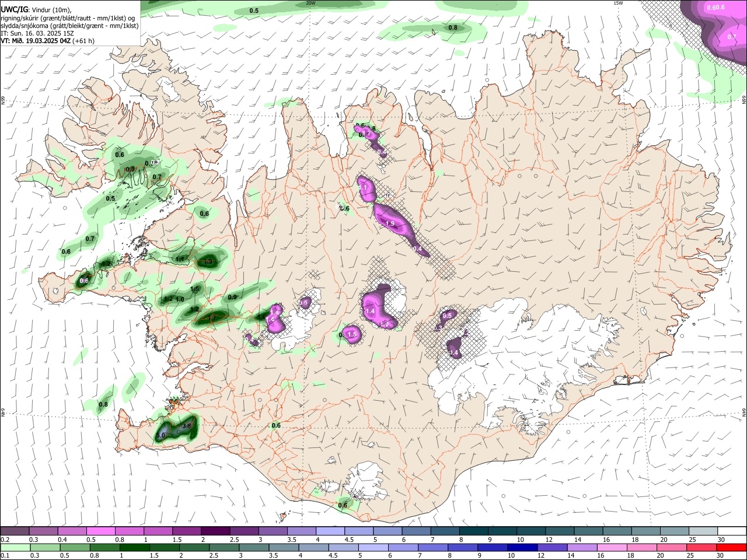The height and width of the screenshot is (560, 747).
Task: Click the 3.8 rainfall value beside 5.0
Action: coord(187,426)
